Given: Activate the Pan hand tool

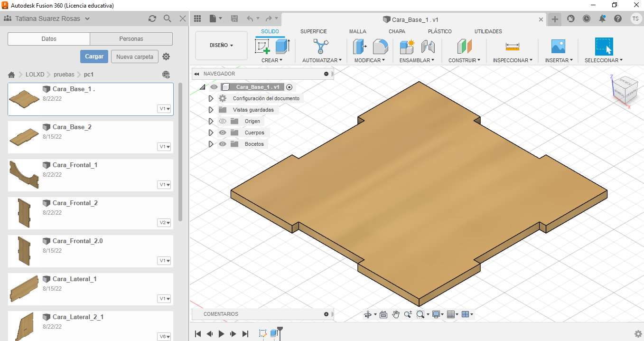Looking at the screenshot, I should point(396,314).
